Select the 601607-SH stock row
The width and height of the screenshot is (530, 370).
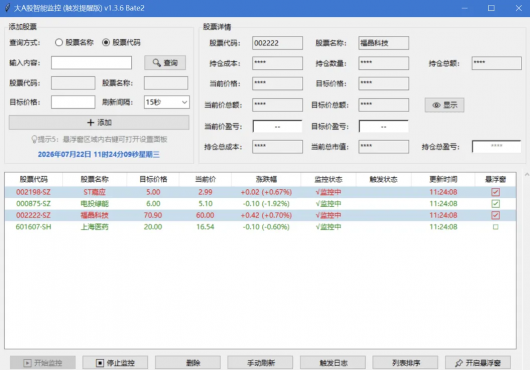click(x=260, y=227)
